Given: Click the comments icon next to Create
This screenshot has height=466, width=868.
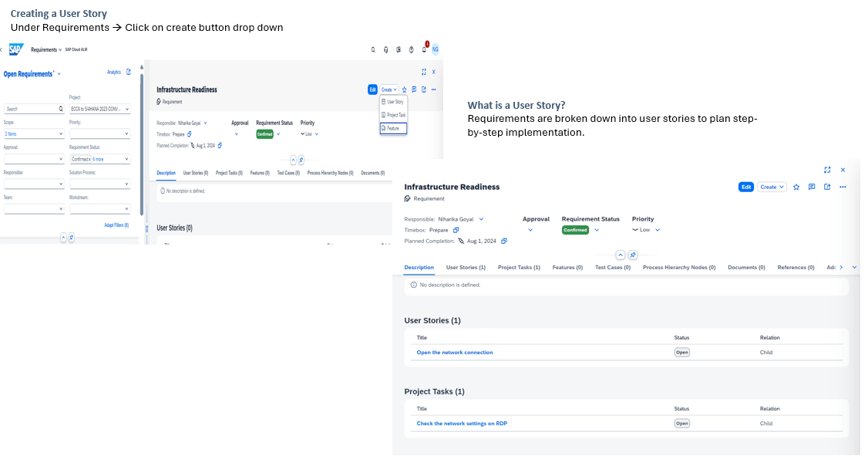Looking at the screenshot, I should point(812,187).
